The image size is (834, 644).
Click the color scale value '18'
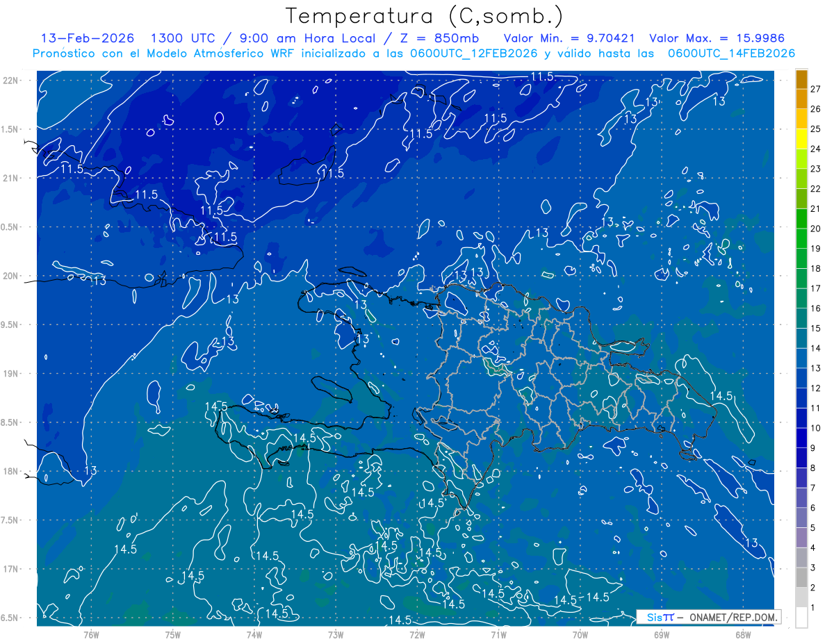tap(815, 268)
